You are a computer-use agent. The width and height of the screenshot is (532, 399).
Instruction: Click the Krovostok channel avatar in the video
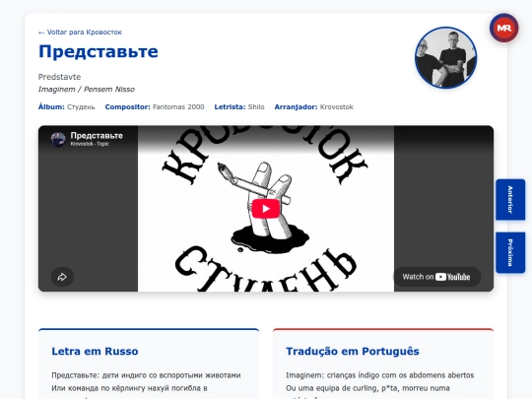click(x=58, y=139)
